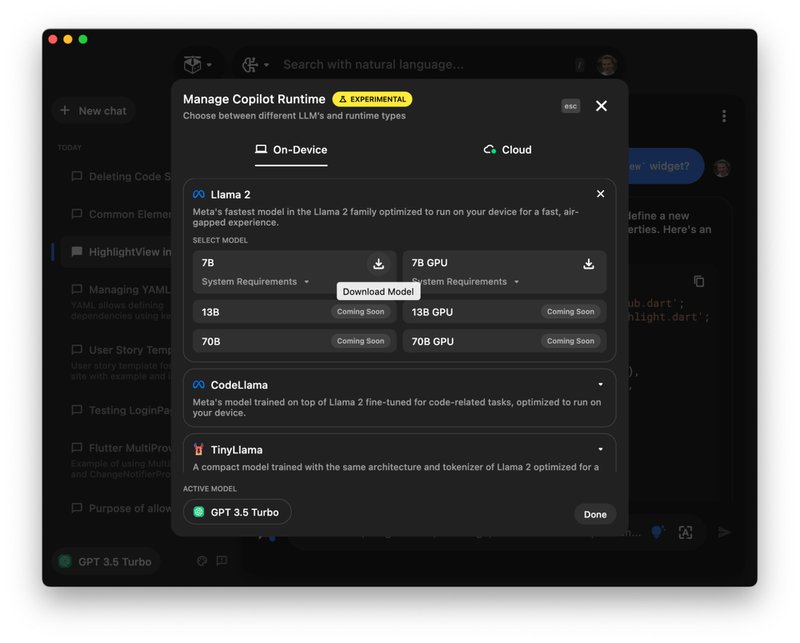This screenshot has height=643, width=800.
Task: Open the User Story Template chat
Action: [x=121, y=362]
